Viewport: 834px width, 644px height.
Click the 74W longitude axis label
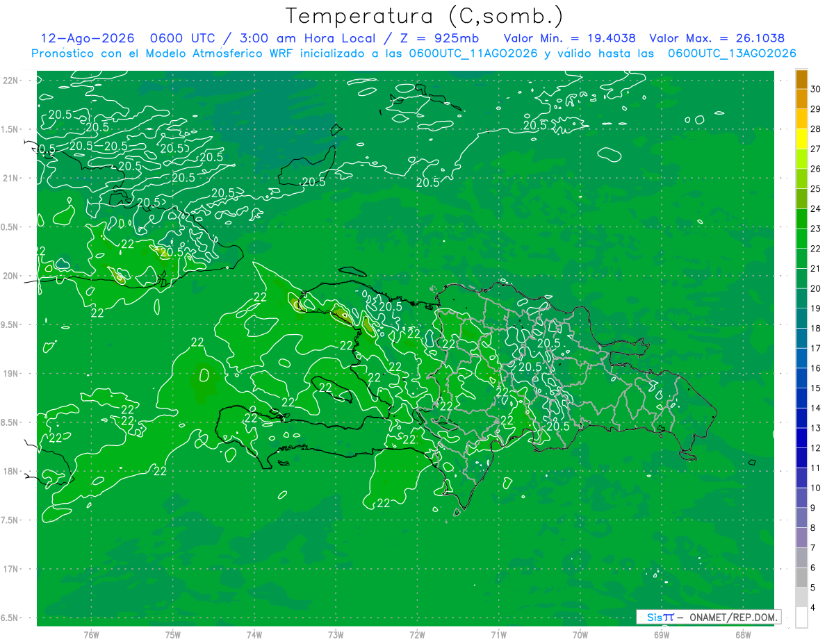(x=254, y=634)
